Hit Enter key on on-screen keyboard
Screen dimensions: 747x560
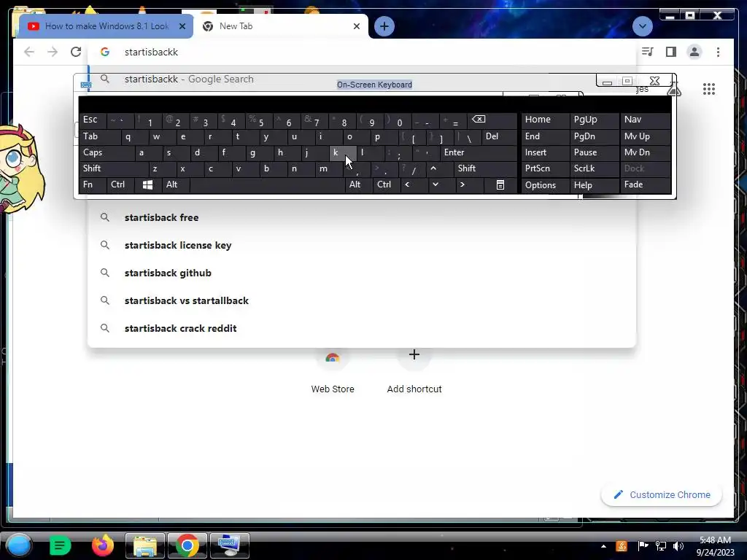[478, 152]
